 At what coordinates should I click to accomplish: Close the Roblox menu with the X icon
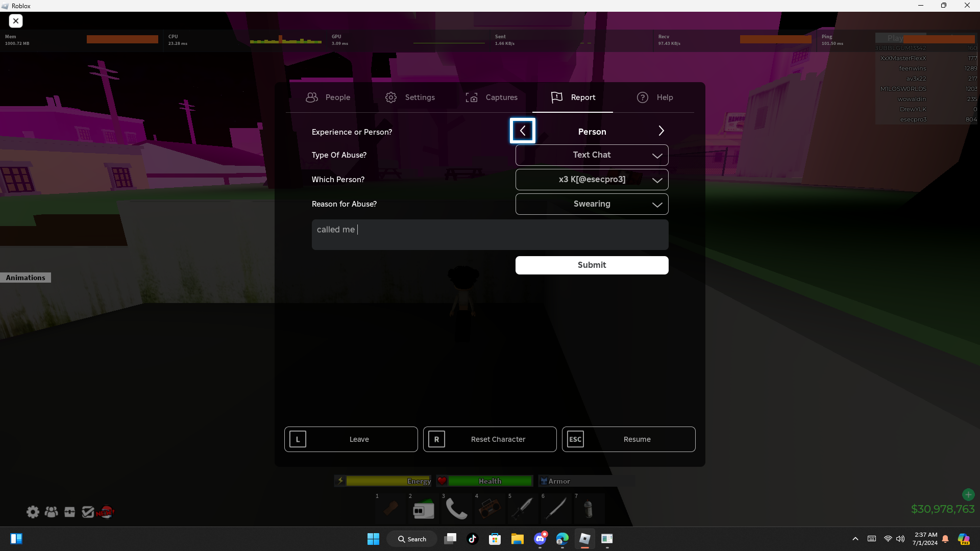(x=16, y=21)
